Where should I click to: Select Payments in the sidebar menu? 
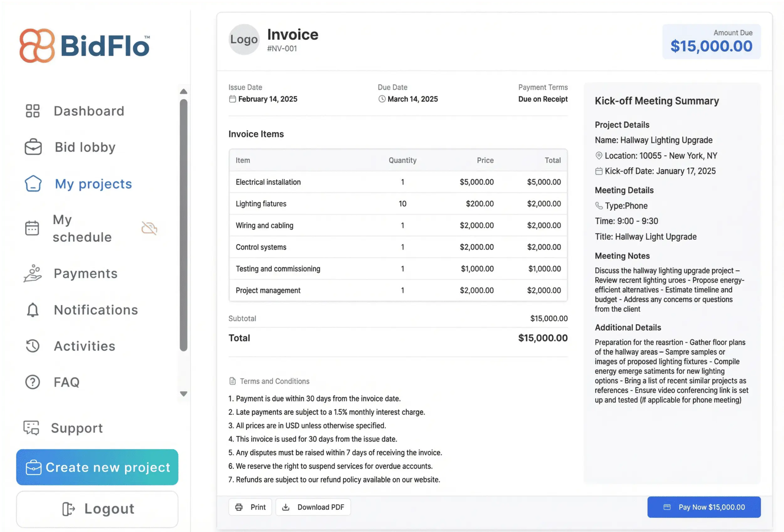tap(85, 274)
